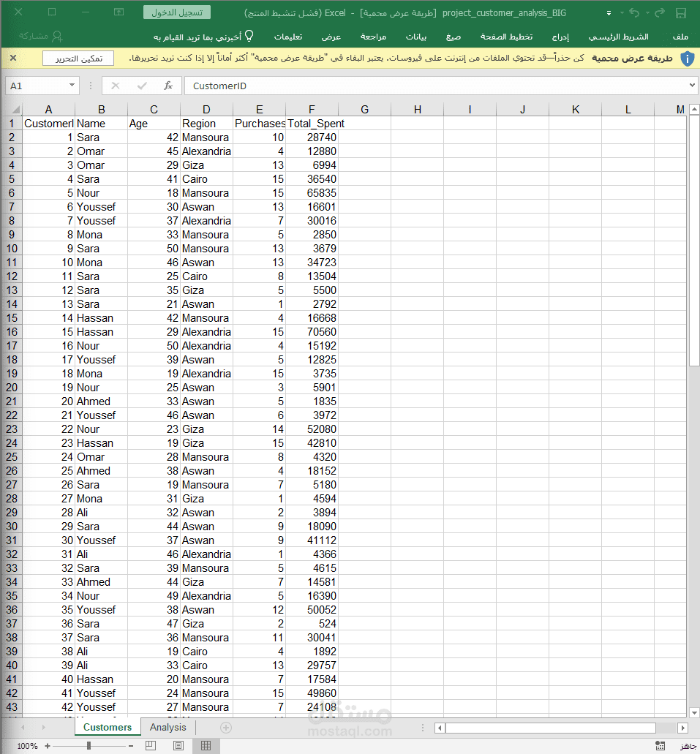Add a new worksheet with the plus icon

click(x=225, y=727)
